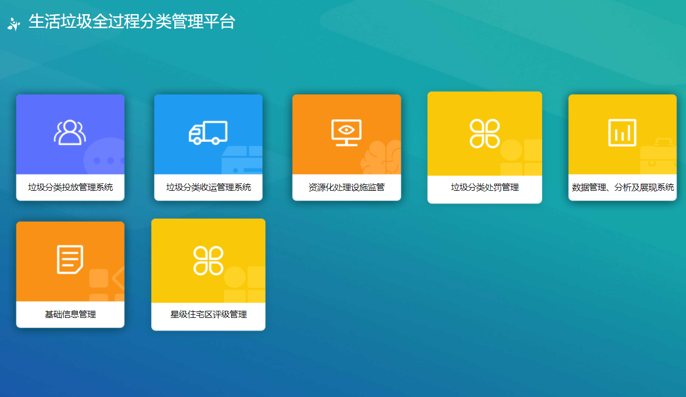Image resolution: width=686 pixels, height=397 pixels.
Task: Click brain graphic on orange monitoring tile
Action: pyautogui.click(x=381, y=158)
